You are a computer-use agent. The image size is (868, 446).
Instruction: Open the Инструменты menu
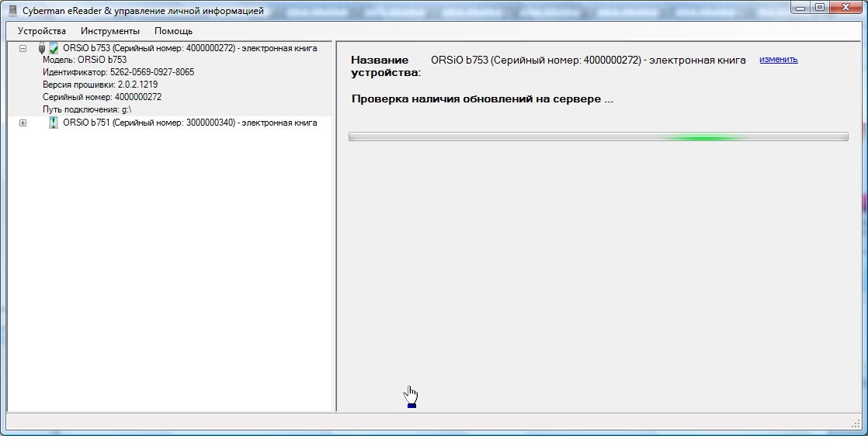coord(110,32)
